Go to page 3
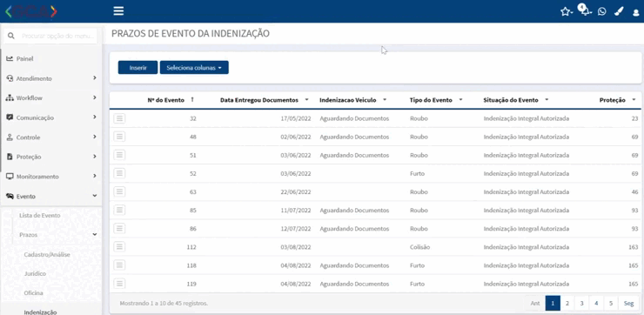Screen dimensions: 644x315 [581, 303]
